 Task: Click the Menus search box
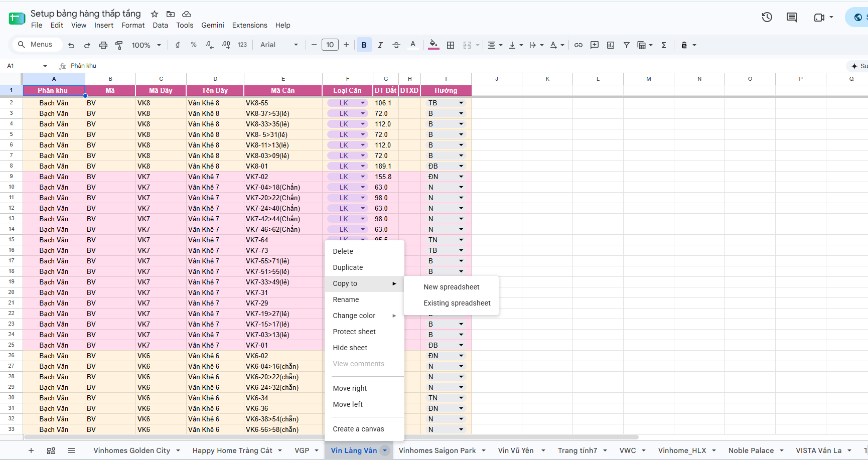tap(37, 45)
